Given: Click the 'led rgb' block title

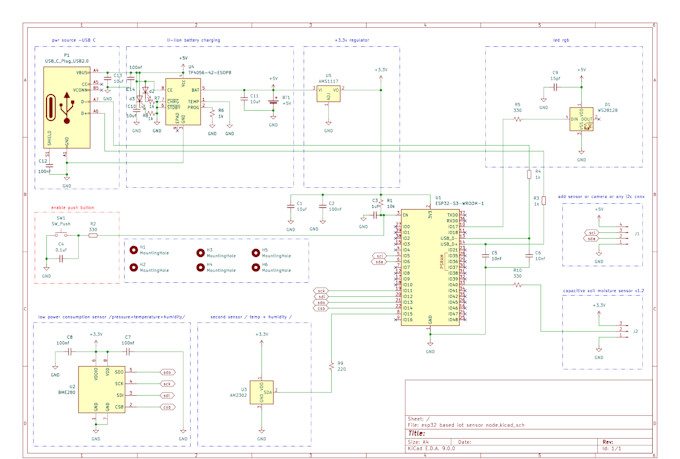Looking at the screenshot, I should pos(561,40).
